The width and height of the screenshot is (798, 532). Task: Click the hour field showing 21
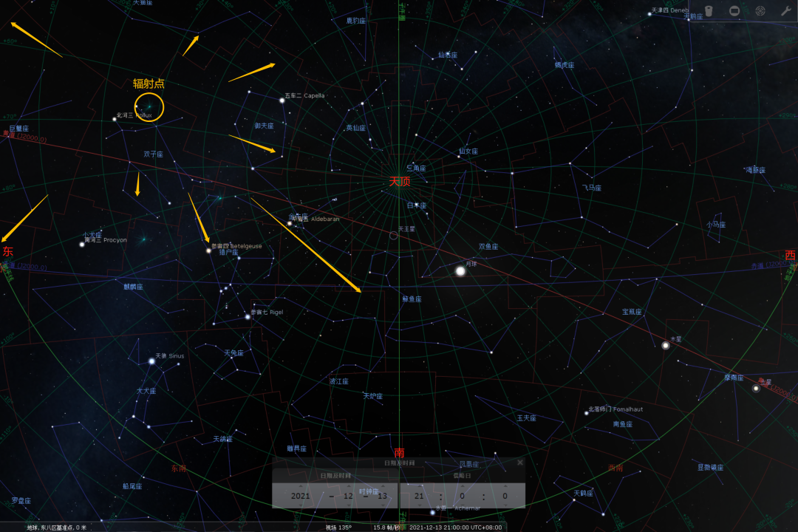419,496
